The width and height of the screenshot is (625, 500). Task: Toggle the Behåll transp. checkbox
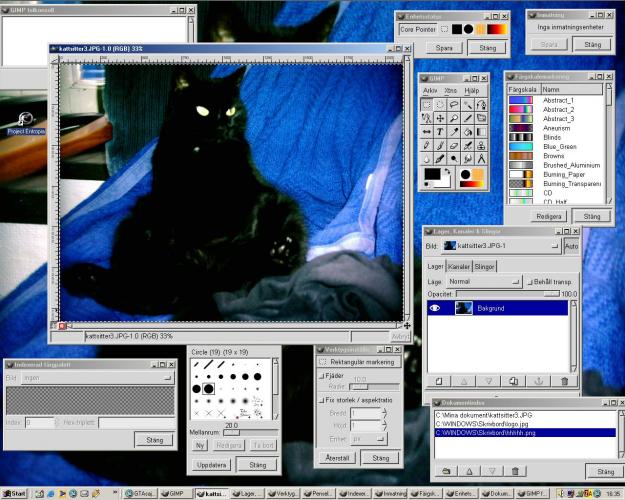coord(529,282)
